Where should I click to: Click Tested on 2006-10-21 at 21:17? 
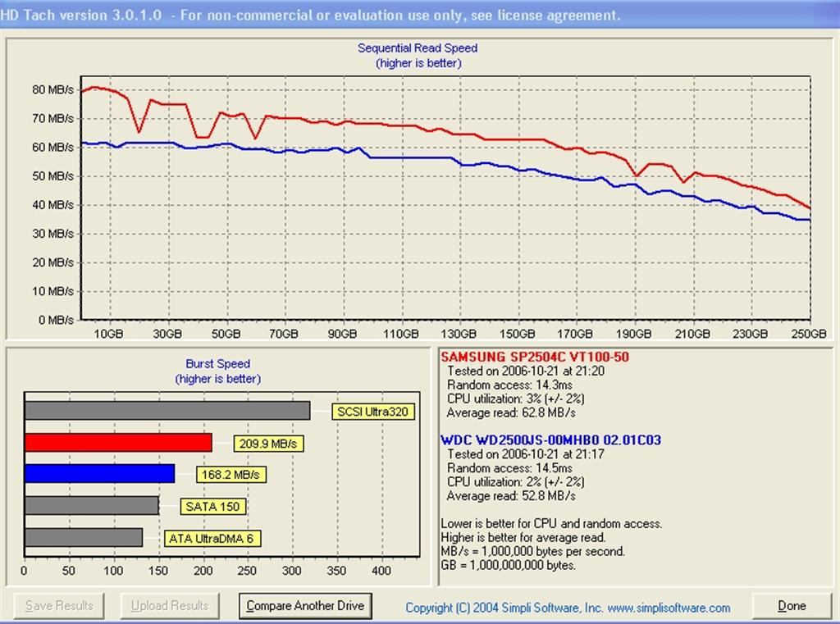526,454
